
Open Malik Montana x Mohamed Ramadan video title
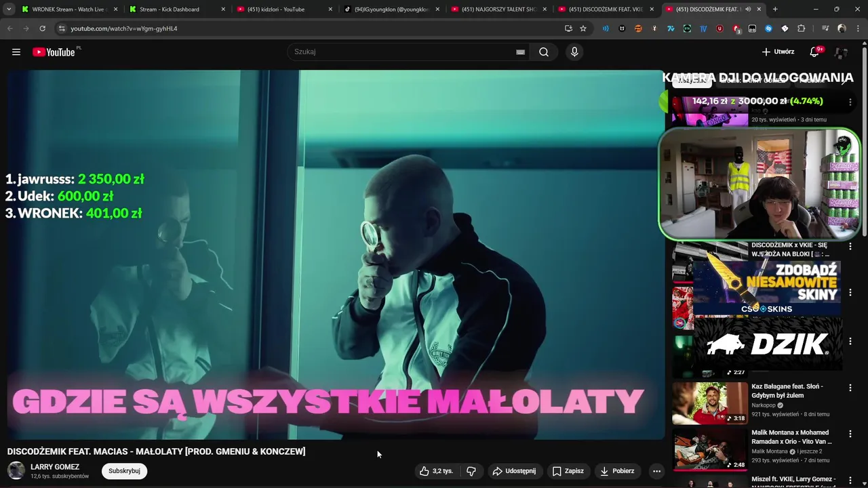791,437
